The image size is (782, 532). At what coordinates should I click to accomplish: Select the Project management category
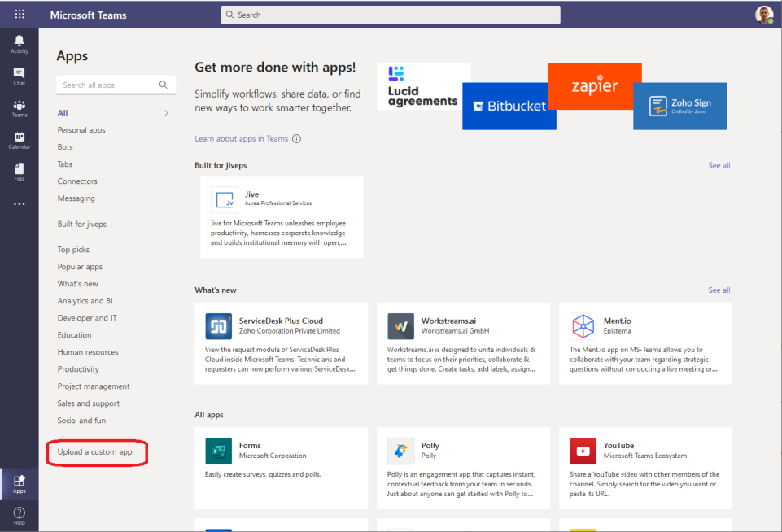coord(94,386)
